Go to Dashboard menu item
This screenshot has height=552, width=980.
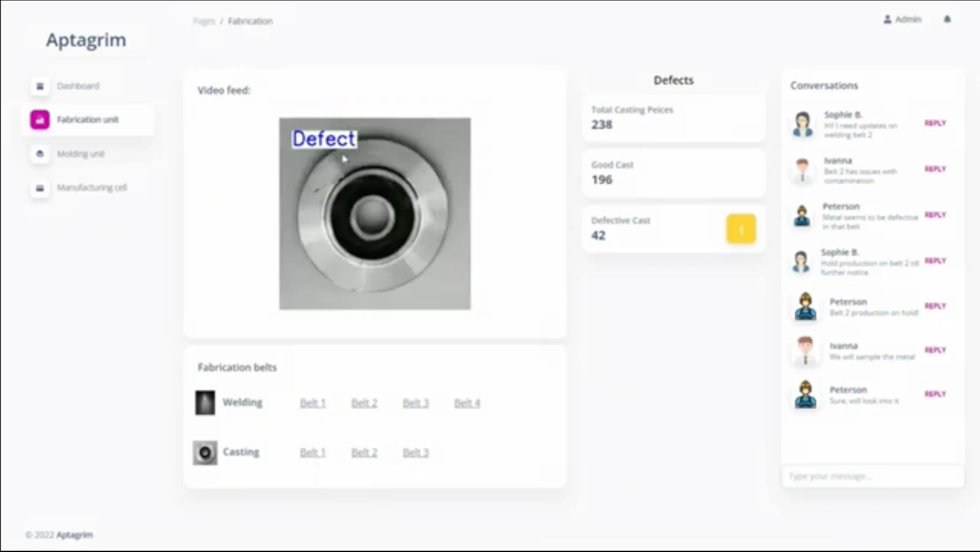pos(78,86)
